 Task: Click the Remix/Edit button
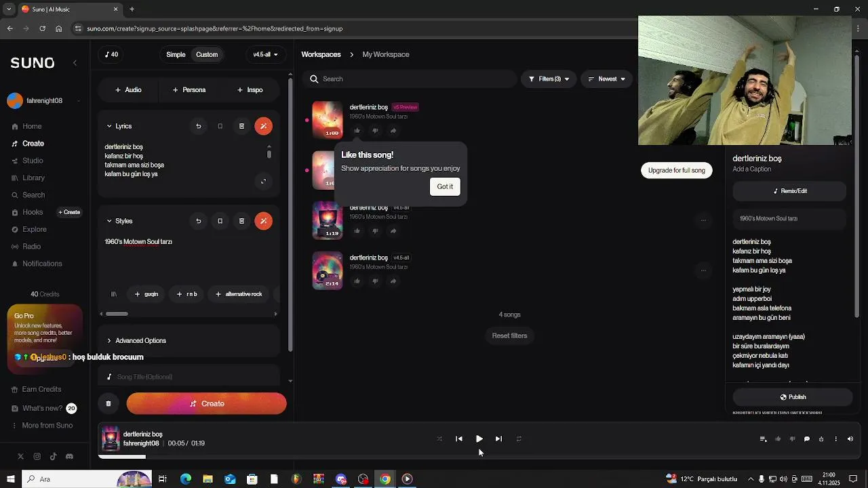789,191
